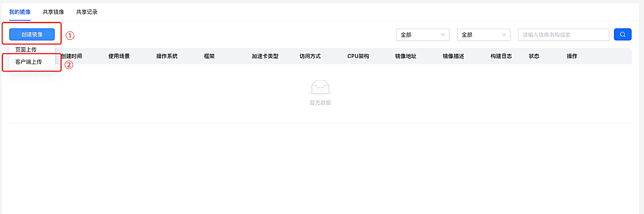Expand the second 全部 filter dropdown
The width and height of the screenshot is (644, 214).
click(x=483, y=35)
